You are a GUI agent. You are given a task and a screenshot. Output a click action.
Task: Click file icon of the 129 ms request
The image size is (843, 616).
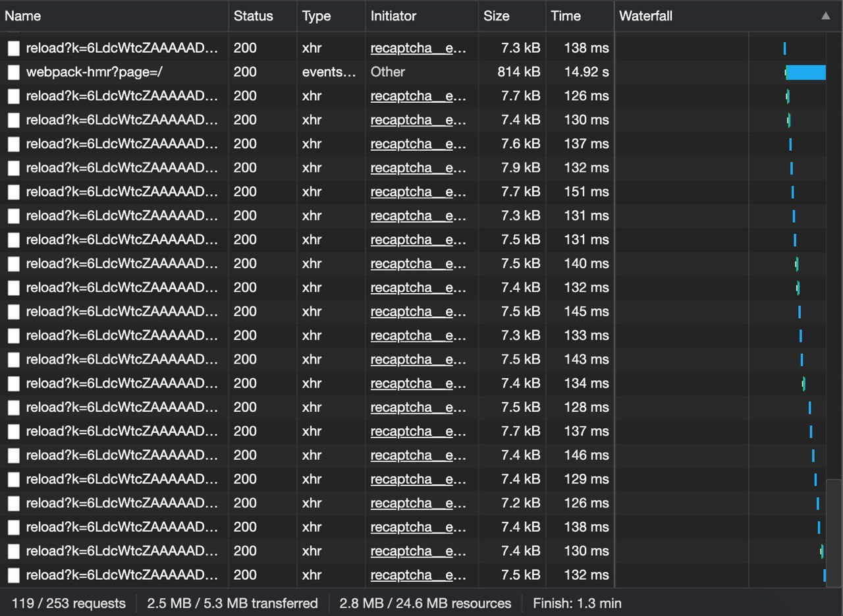14,479
